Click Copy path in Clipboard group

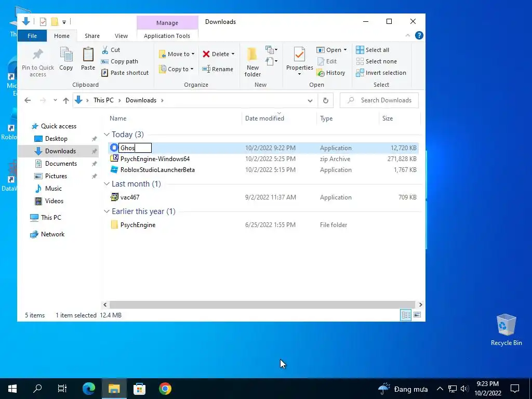[x=120, y=61]
